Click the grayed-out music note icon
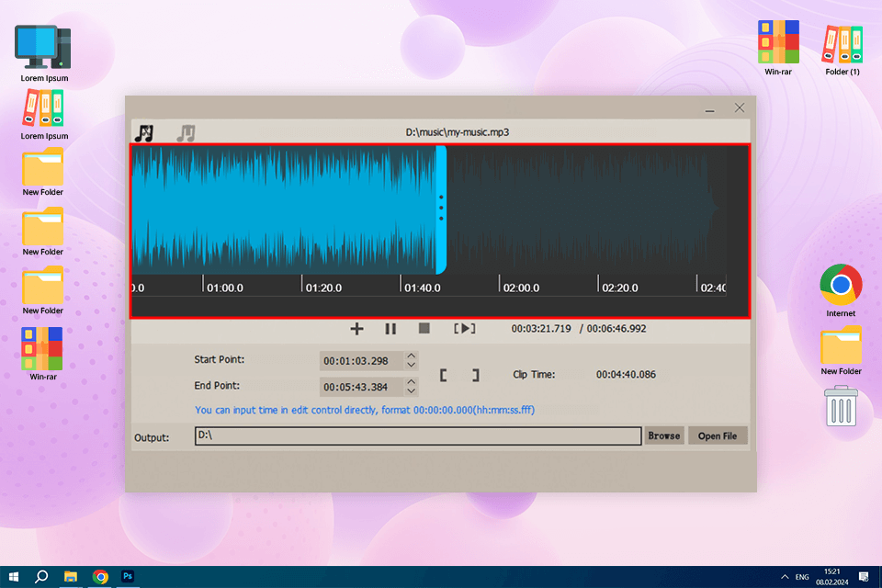The height and width of the screenshot is (588, 882). click(187, 132)
